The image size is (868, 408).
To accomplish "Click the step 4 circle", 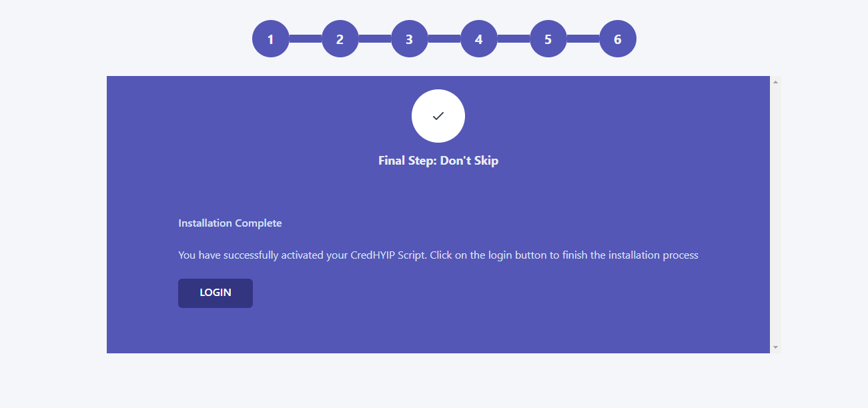I will click(x=479, y=39).
